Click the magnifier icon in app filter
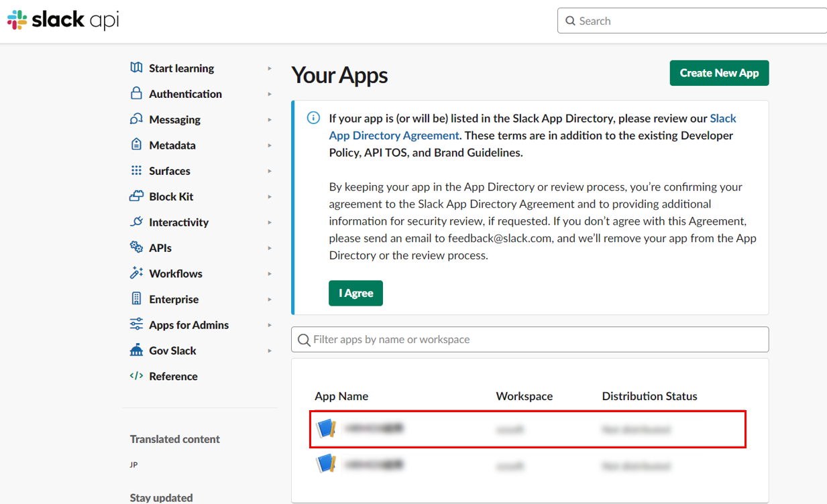Viewport: 827px width, 504px height. tap(304, 340)
